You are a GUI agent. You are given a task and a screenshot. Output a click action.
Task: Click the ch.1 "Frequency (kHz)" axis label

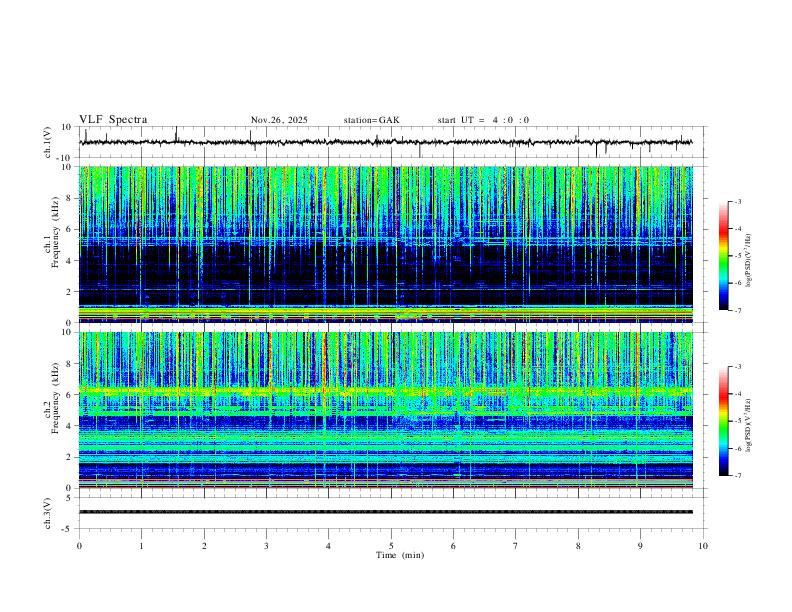(x=56, y=233)
